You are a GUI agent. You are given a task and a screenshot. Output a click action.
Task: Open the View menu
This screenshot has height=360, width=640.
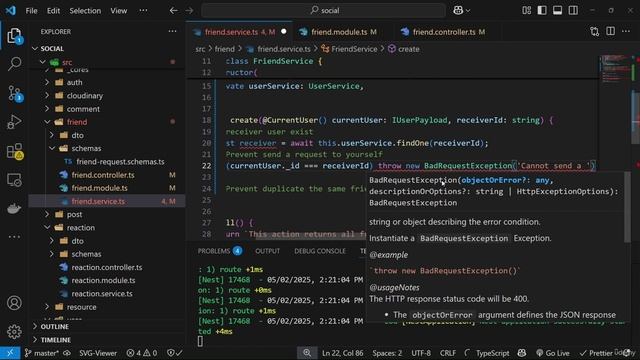point(119,11)
